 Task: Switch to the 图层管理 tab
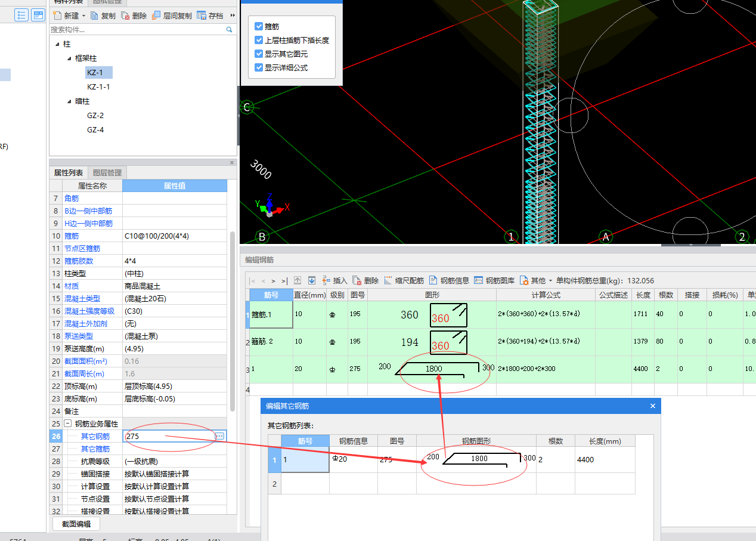click(x=107, y=173)
